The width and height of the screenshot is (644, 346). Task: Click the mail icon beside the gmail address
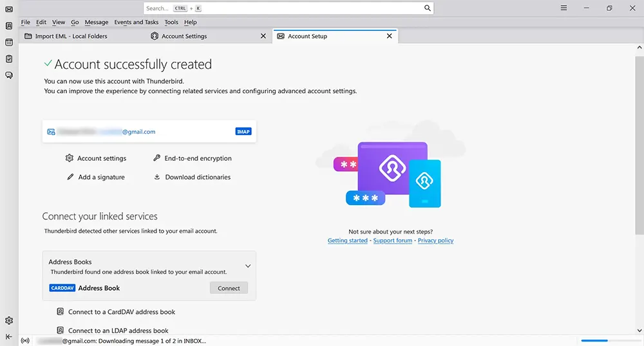click(x=51, y=132)
